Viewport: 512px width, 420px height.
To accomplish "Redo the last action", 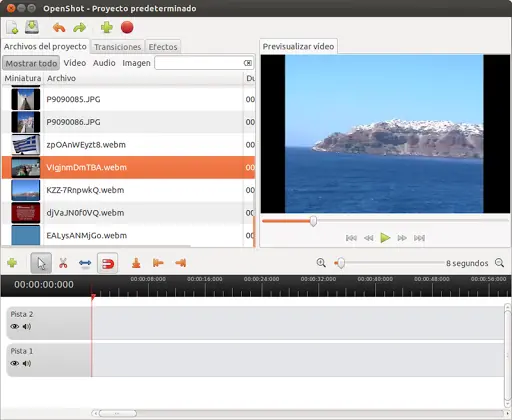I will point(80,28).
